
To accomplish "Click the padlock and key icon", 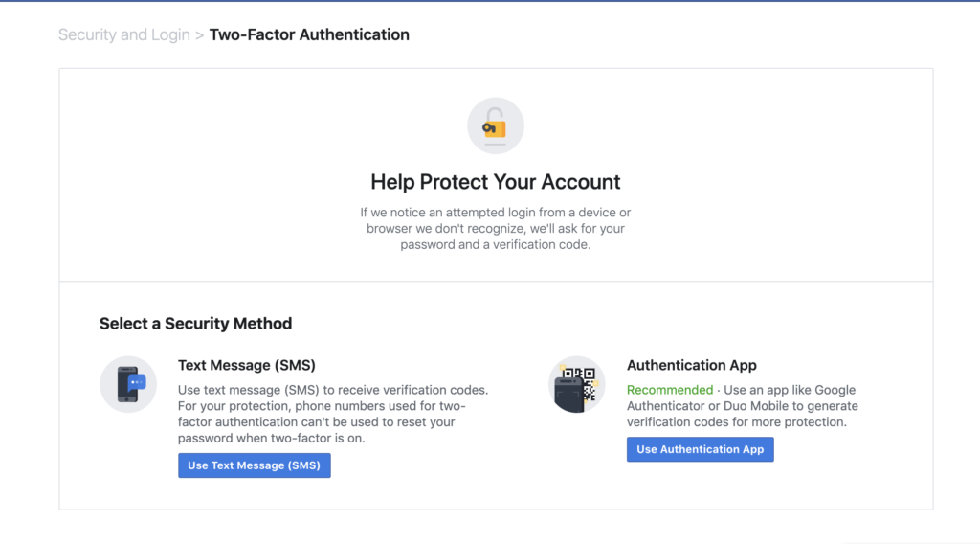I will pyautogui.click(x=495, y=125).
